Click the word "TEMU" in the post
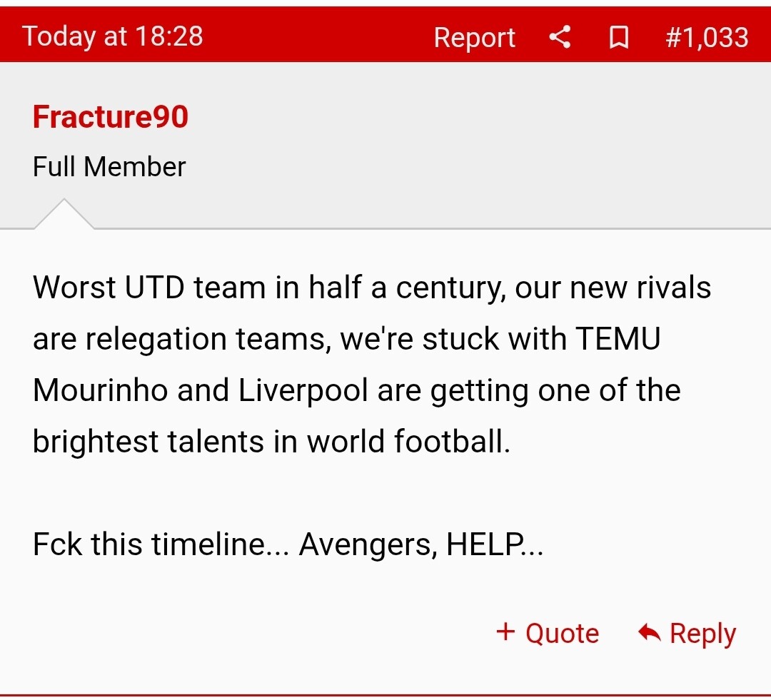The width and height of the screenshot is (771, 700). click(618, 339)
